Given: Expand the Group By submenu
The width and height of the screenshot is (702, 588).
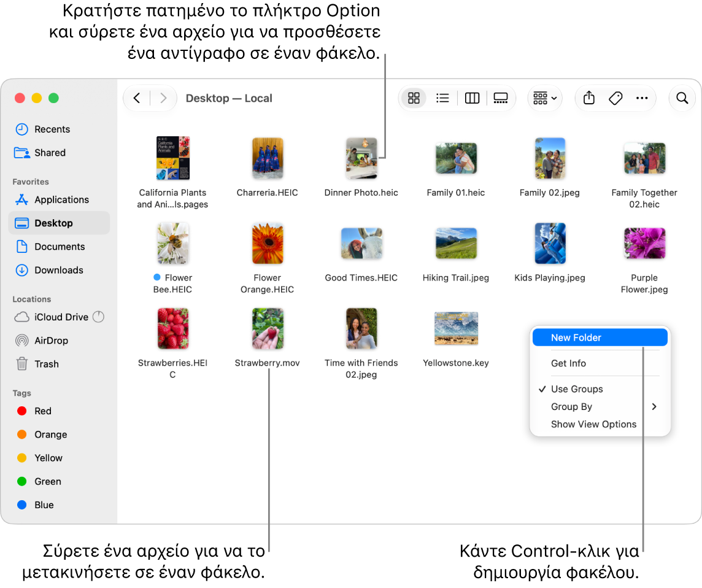Looking at the screenshot, I should [600, 407].
